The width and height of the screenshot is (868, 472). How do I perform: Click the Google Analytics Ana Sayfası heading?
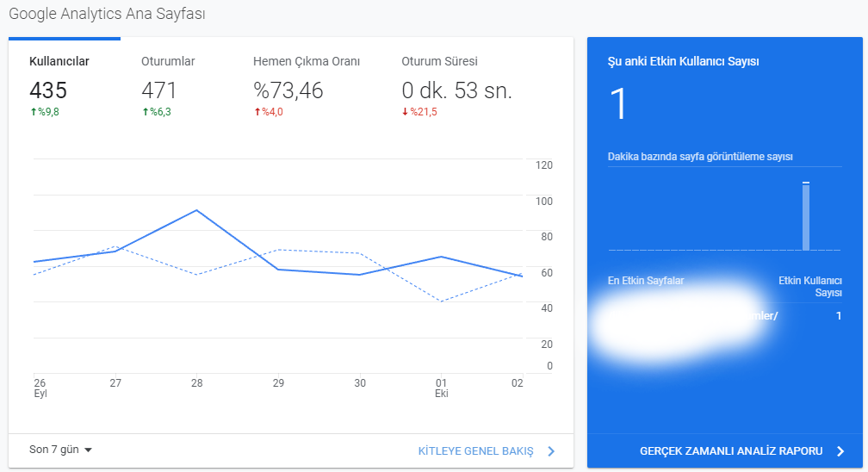(x=107, y=14)
